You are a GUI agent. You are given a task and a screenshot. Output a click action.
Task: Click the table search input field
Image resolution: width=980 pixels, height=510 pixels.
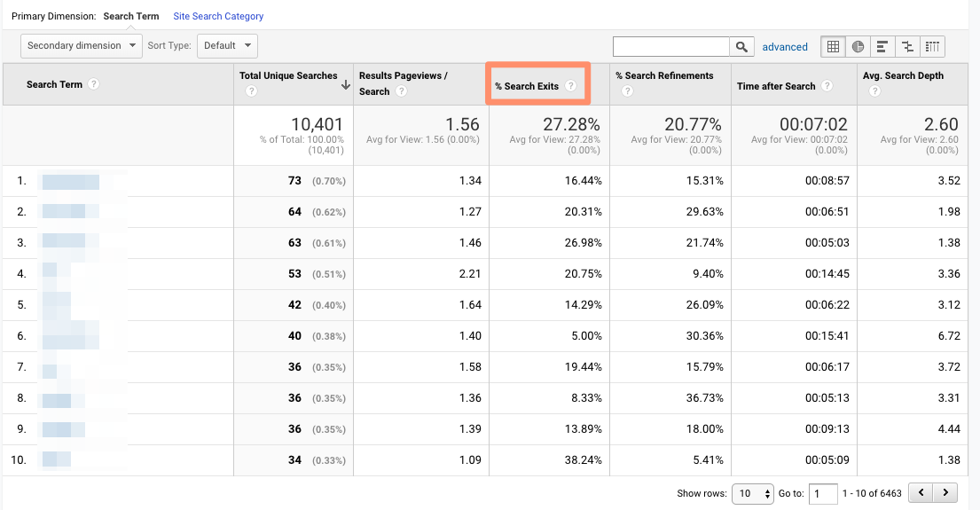(x=671, y=46)
